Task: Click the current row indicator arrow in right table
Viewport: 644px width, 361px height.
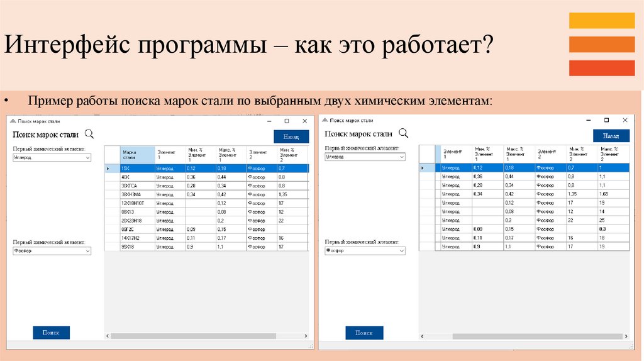Action: [x=422, y=167]
